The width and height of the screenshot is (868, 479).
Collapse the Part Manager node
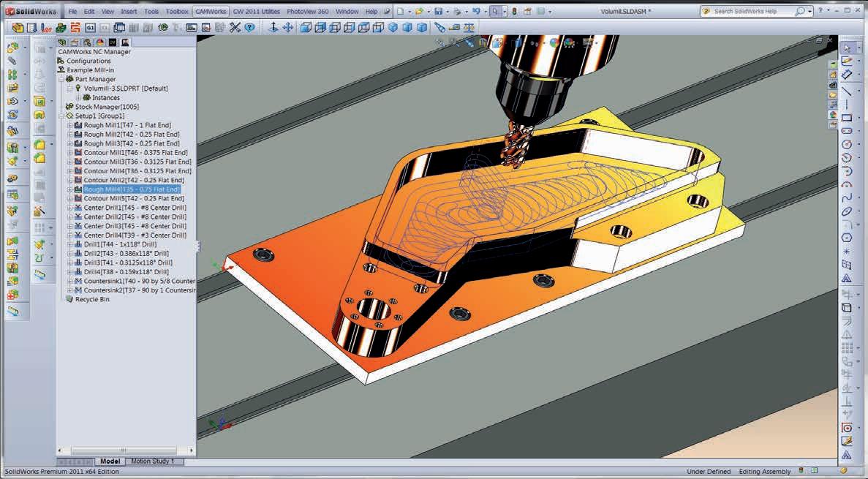click(x=61, y=79)
